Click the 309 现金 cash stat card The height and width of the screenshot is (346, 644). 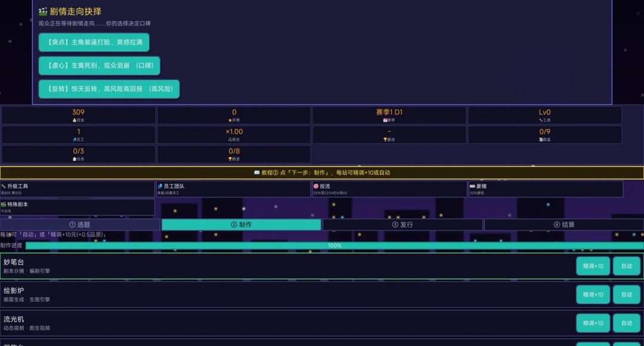coord(79,115)
